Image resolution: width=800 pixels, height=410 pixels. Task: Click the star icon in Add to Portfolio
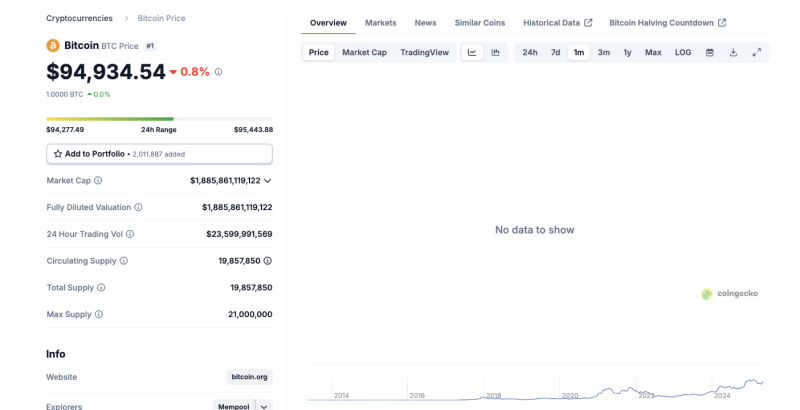point(58,154)
